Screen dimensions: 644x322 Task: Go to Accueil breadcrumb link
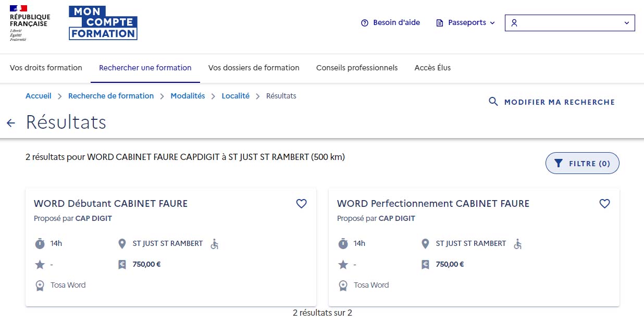[x=39, y=96]
